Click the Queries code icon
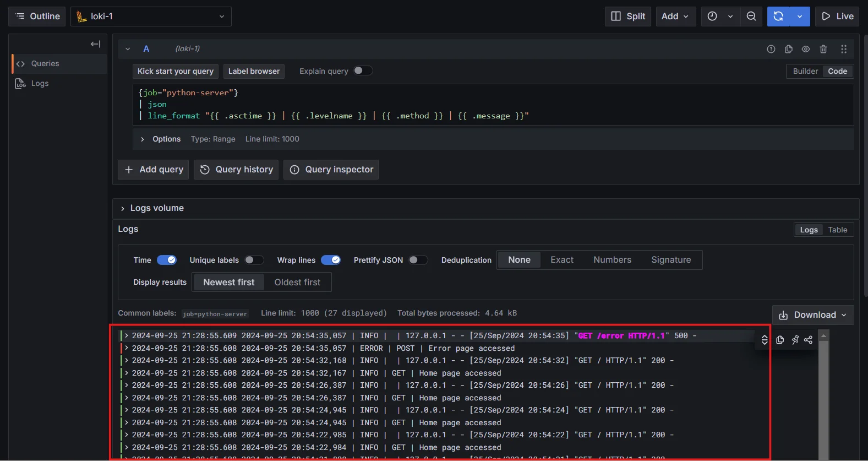This screenshot has height=461, width=868. (x=20, y=64)
